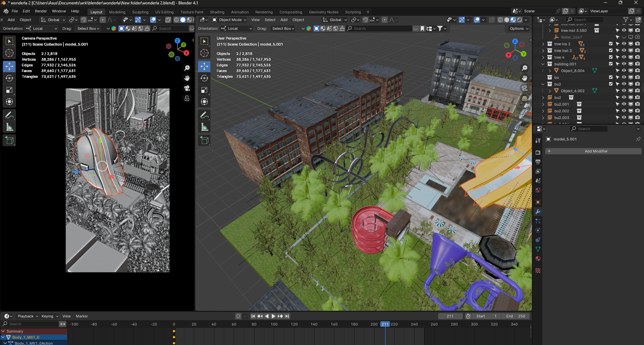Toggle perspective/orthographic grid icon in the right viewport

pos(525,98)
